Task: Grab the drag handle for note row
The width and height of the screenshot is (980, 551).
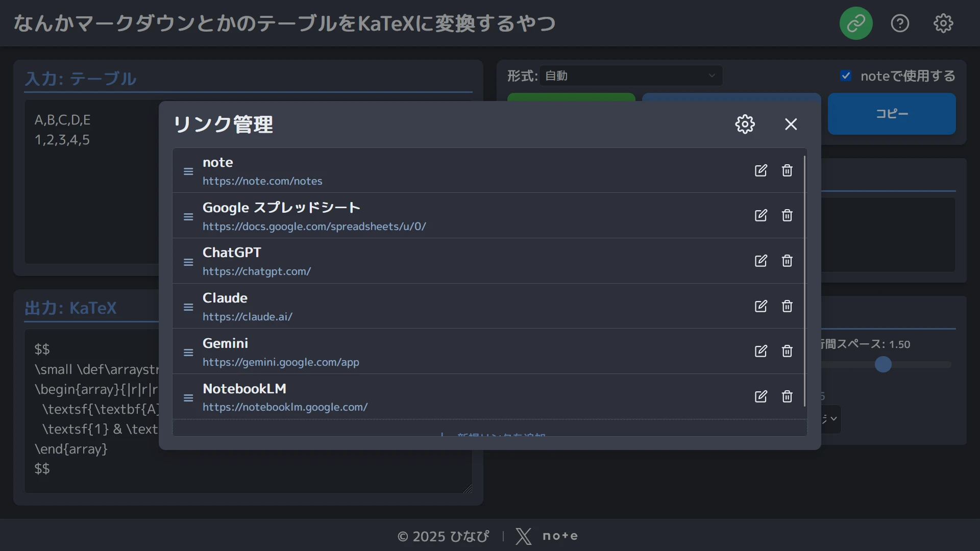Action: 188,171
